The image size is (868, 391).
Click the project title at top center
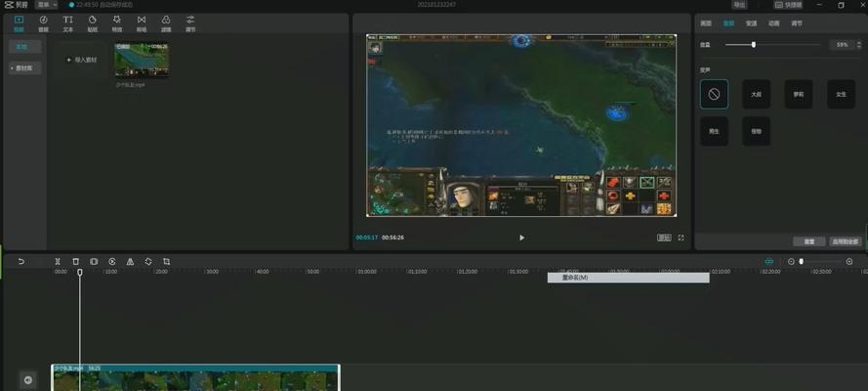[436, 5]
